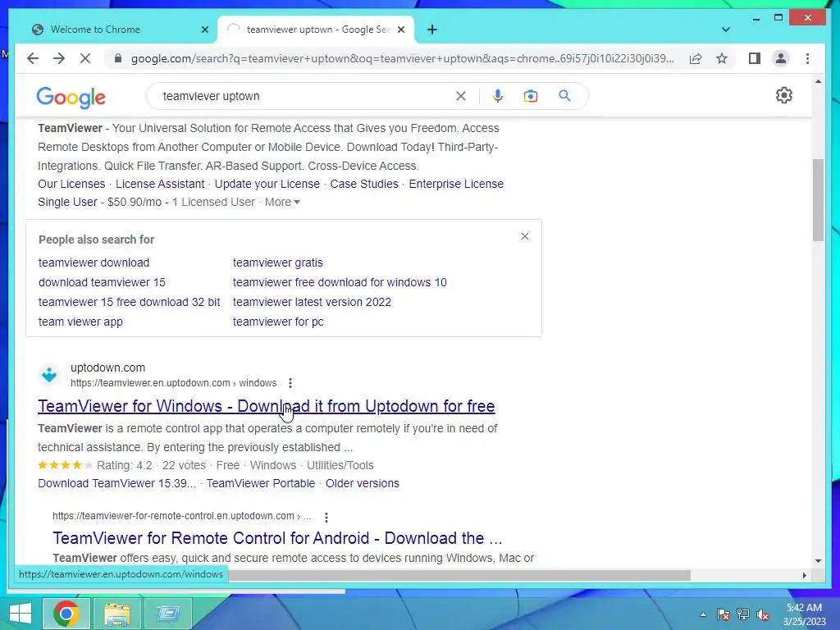This screenshot has width=840, height=630.
Task: Click the Action Center flag icon
Action: pos(723,614)
